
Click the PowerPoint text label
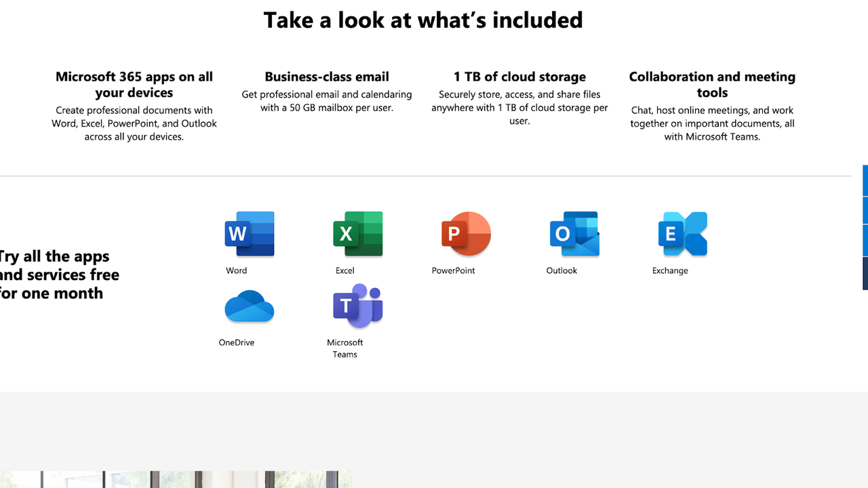(x=453, y=270)
